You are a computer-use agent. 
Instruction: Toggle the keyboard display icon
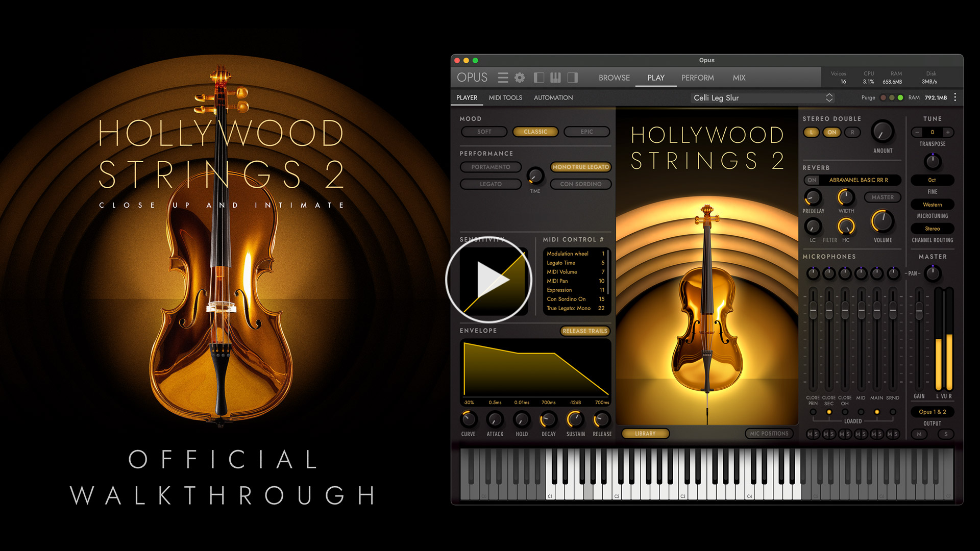coord(555,78)
